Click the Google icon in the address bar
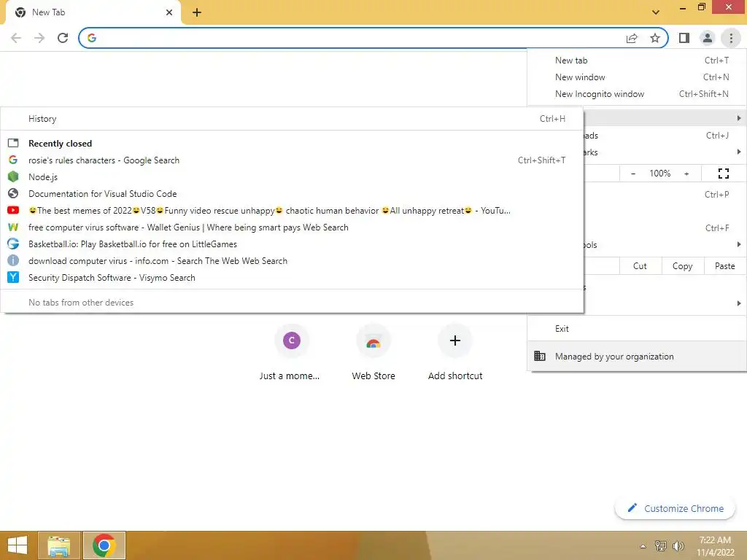 pos(92,38)
